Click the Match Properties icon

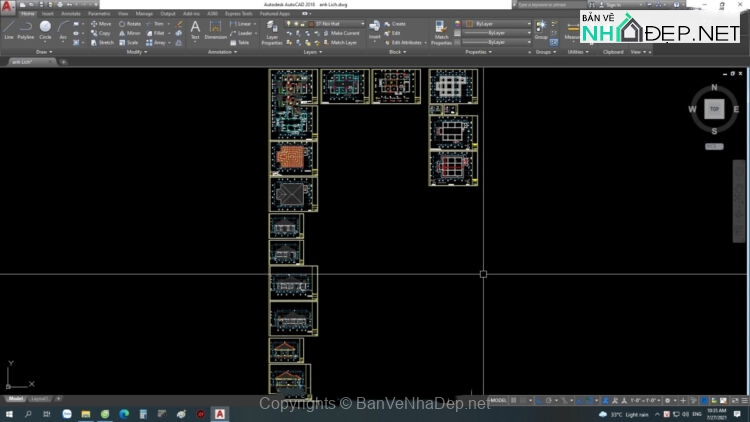441,29
